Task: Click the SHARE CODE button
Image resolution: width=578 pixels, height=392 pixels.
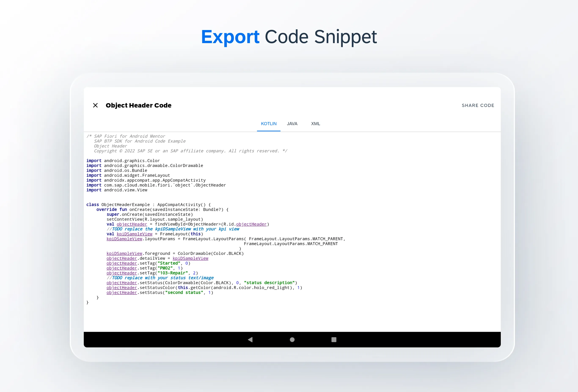Action: pos(477,105)
